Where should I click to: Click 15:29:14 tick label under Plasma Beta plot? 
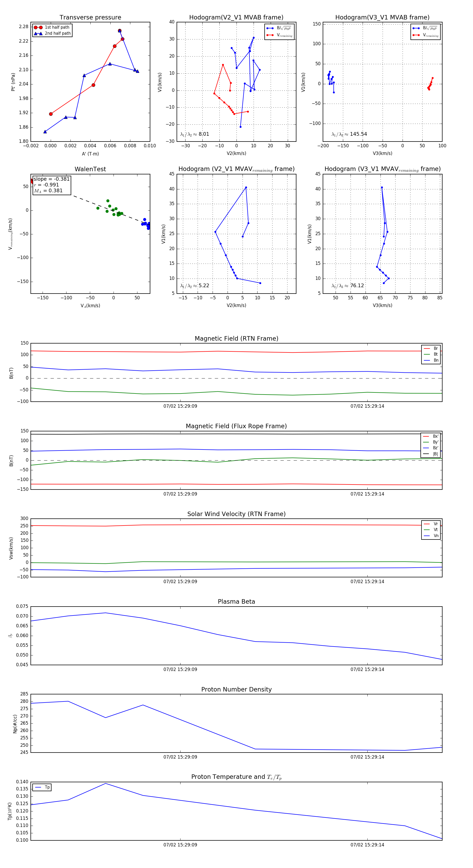pyautogui.click(x=367, y=669)
